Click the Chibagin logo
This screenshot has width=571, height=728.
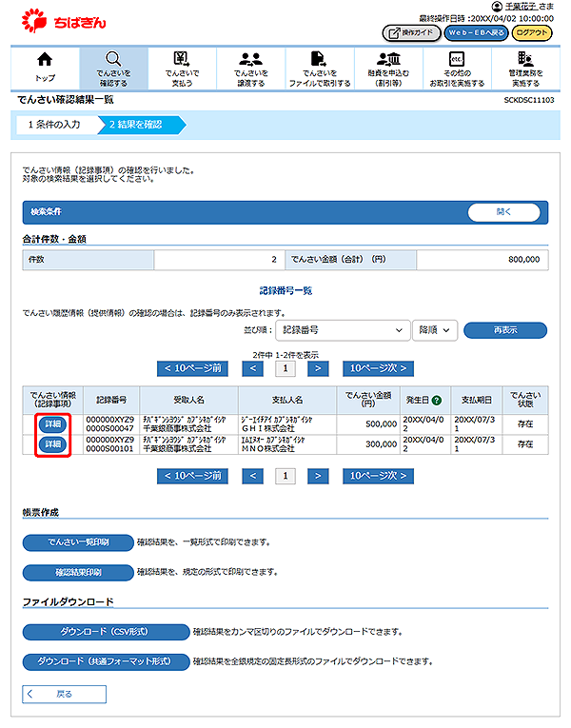(x=64, y=22)
